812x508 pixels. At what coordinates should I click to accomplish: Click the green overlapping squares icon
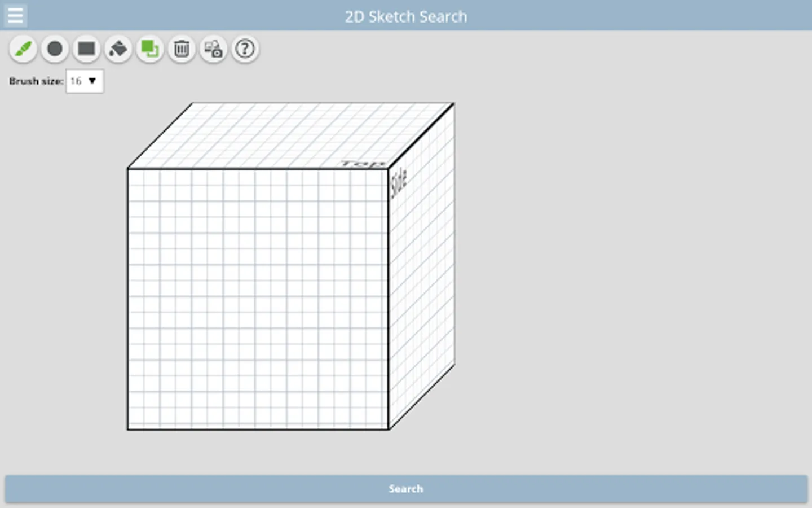150,49
